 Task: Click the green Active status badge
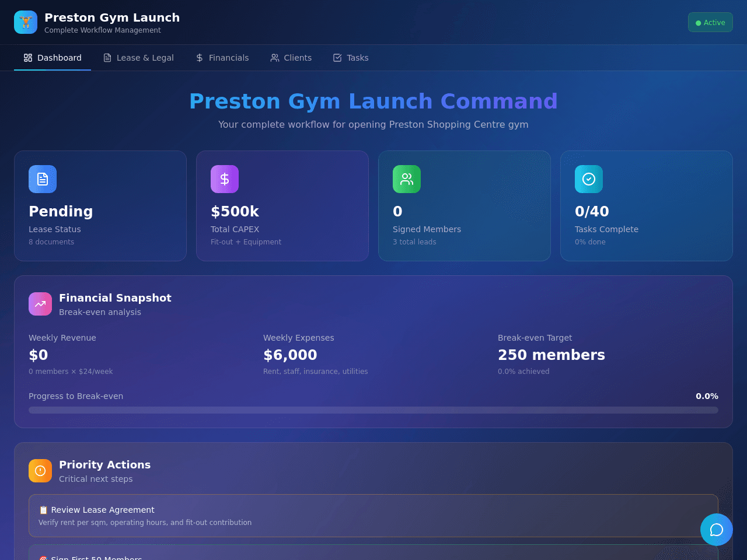click(x=710, y=22)
